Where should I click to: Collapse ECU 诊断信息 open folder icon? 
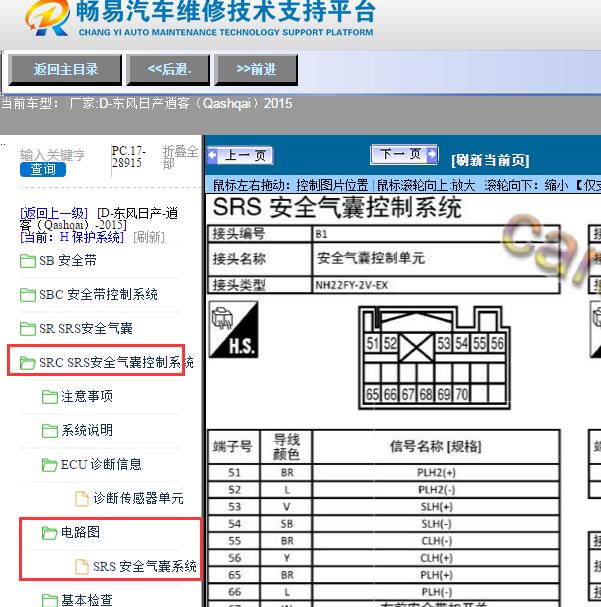(x=50, y=465)
